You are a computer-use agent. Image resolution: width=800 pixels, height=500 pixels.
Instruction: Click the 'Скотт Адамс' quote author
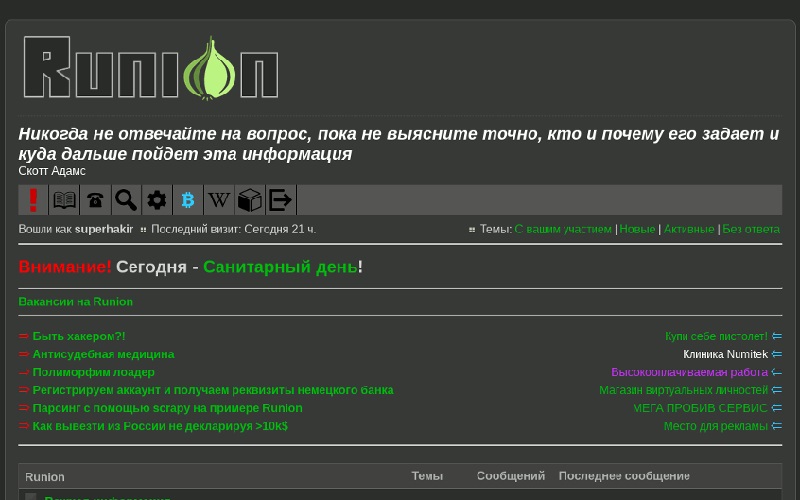52,171
